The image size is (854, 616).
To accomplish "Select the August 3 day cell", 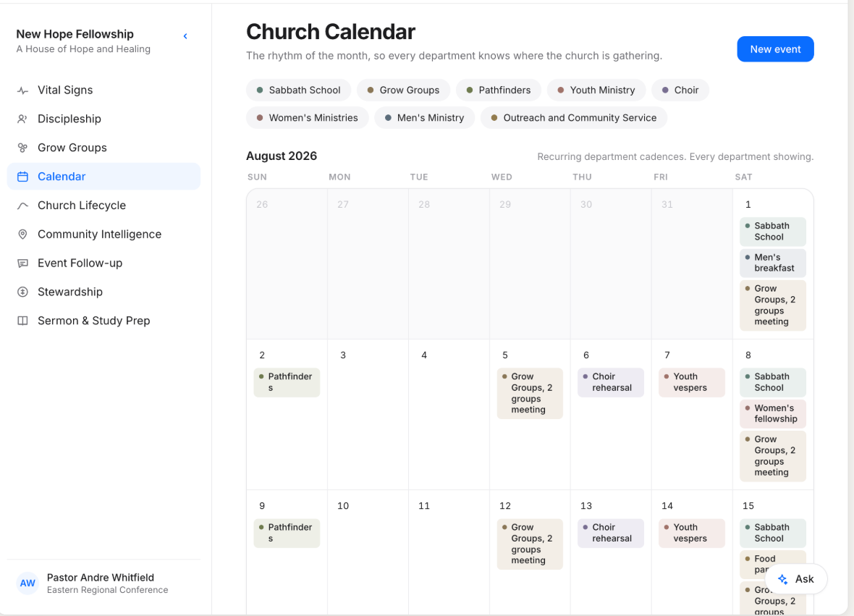I will click(368, 415).
